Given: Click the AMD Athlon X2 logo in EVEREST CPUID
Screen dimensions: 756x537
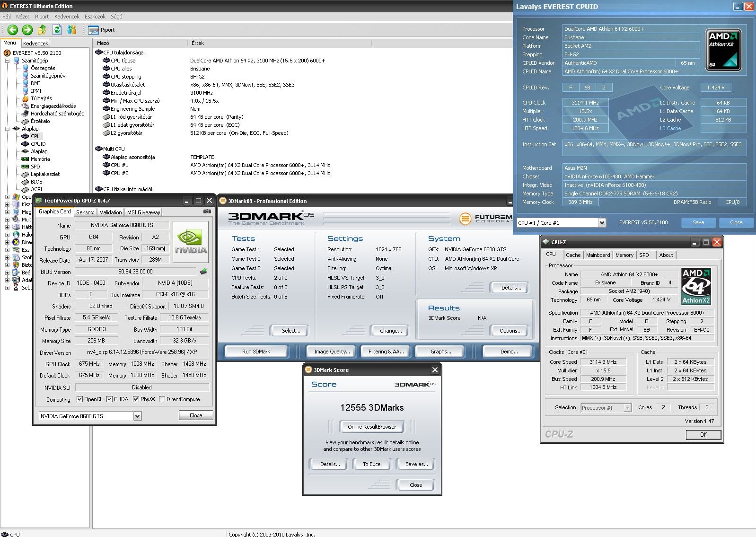Looking at the screenshot, I should pos(723,50).
